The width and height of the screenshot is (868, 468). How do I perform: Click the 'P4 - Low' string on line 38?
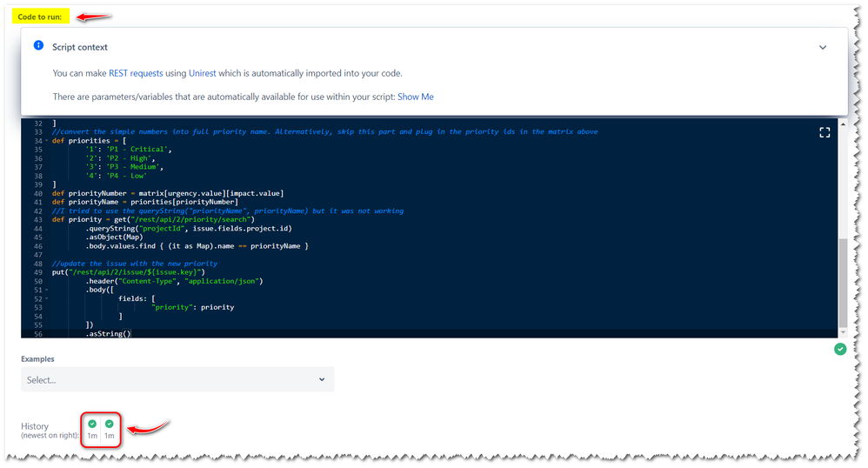click(127, 176)
